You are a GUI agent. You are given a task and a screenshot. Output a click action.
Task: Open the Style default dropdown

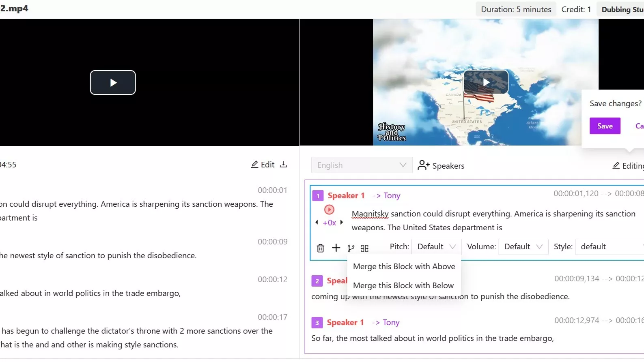(609, 247)
